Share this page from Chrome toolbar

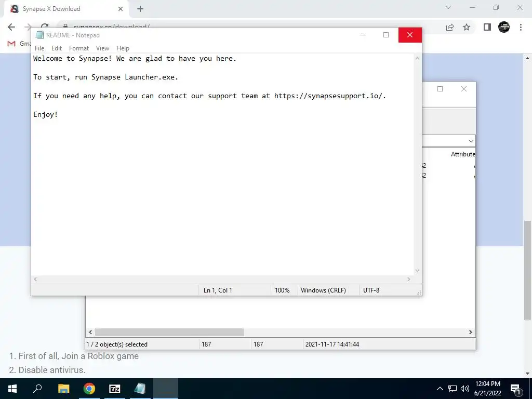tap(450, 27)
